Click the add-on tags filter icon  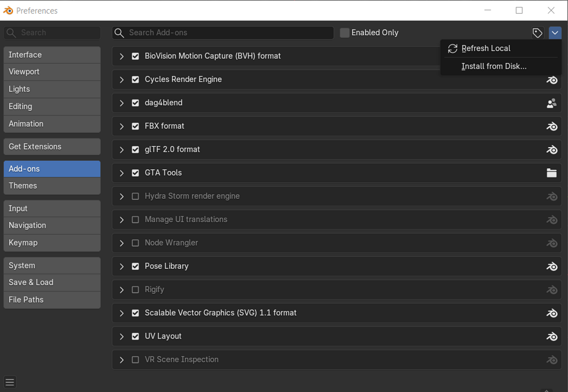(x=537, y=32)
